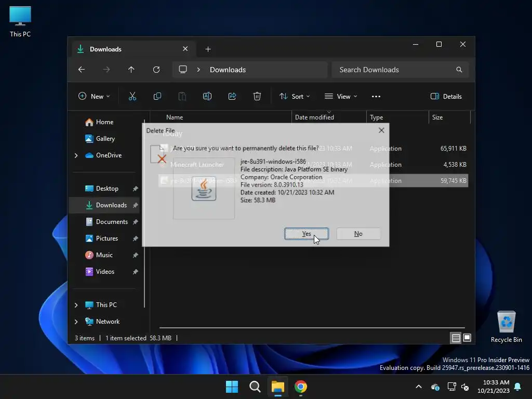
Task: Select the 4,538 KB size cell
Action: tap(455, 165)
